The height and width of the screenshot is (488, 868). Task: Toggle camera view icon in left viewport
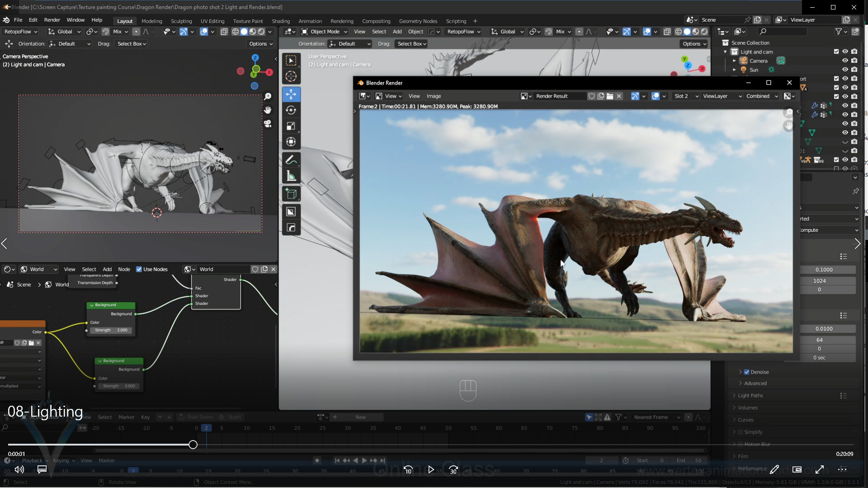click(268, 123)
